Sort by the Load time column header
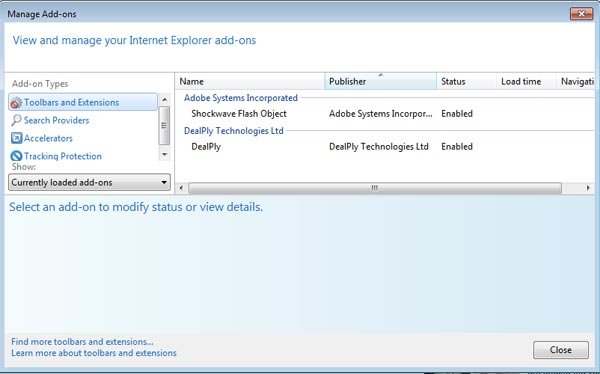 526,82
